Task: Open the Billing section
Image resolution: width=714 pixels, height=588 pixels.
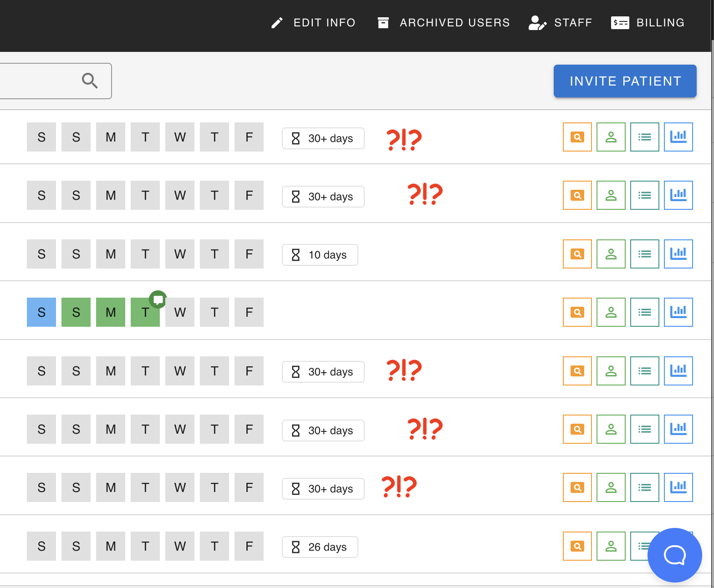Action: (648, 23)
